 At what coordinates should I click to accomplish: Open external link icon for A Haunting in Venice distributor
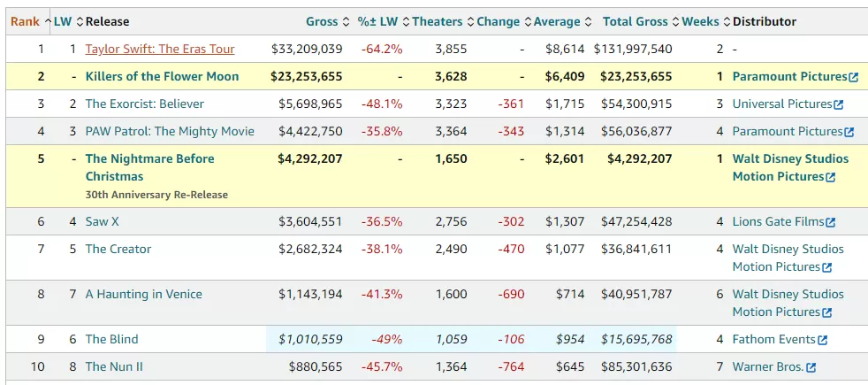pyautogui.click(x=826, y=312)
